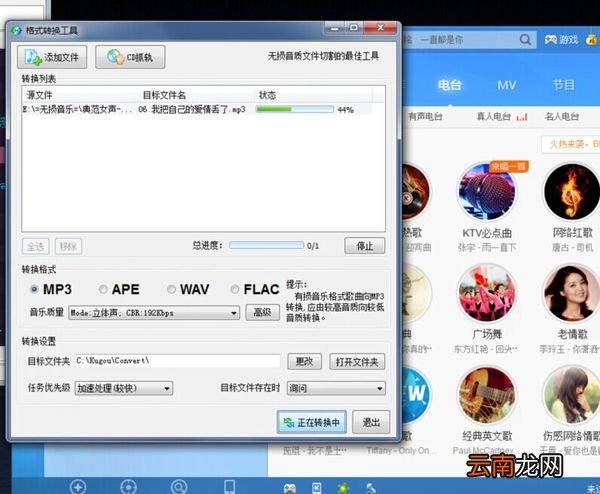Select the 我把自己的爱情丢了.mp3 list row
This screenshot has height=494, width=600.
[x=197, y=109]
